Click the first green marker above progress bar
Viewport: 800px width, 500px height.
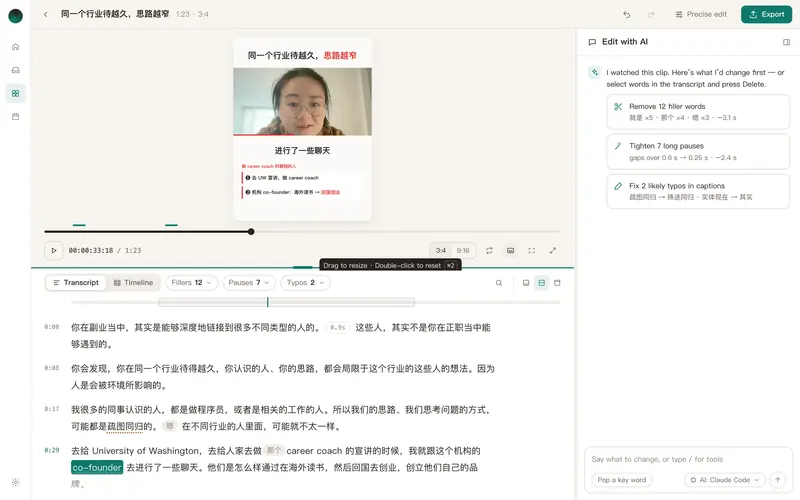[79, 224]
